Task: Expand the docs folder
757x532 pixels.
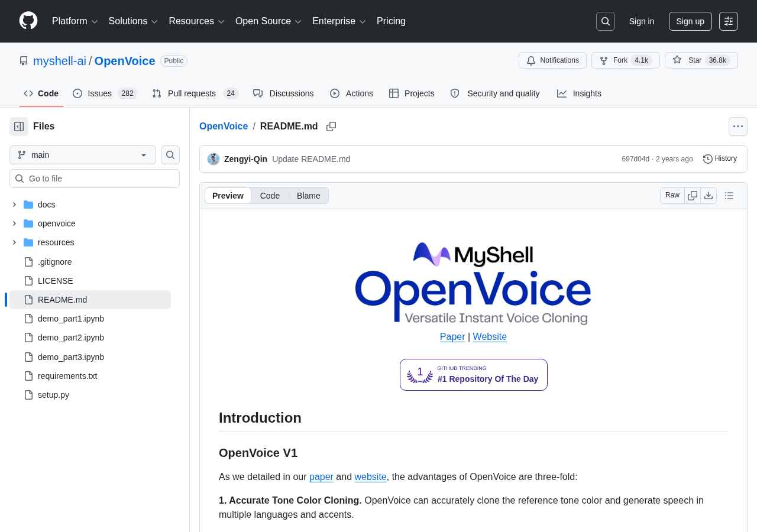Action: coord(14,205)
